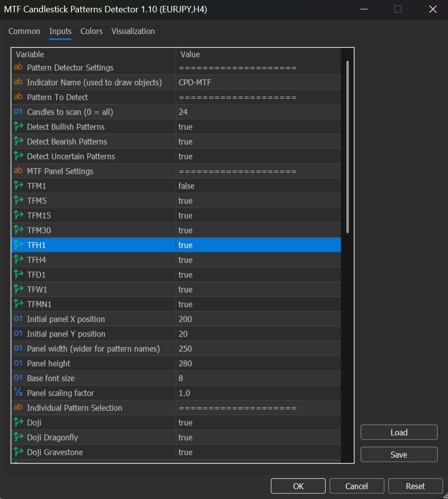Toggle the Detect Bearish Patterns true value

186,142
